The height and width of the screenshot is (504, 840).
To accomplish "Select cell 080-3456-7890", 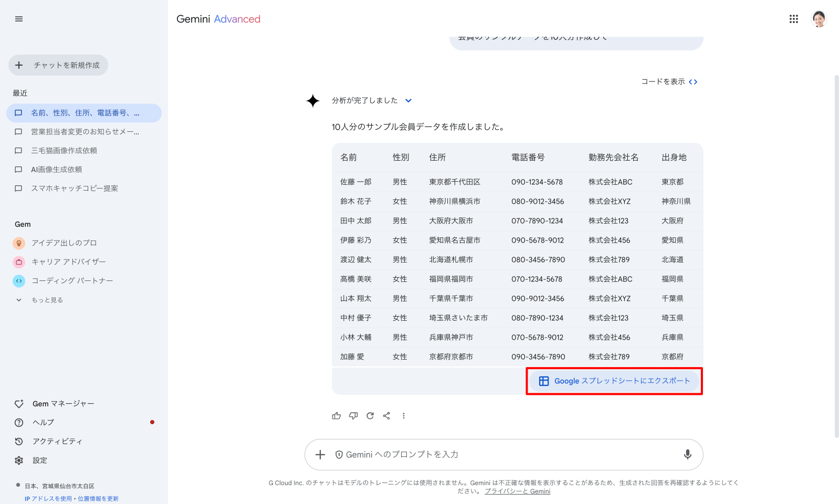I will [538, 260].
